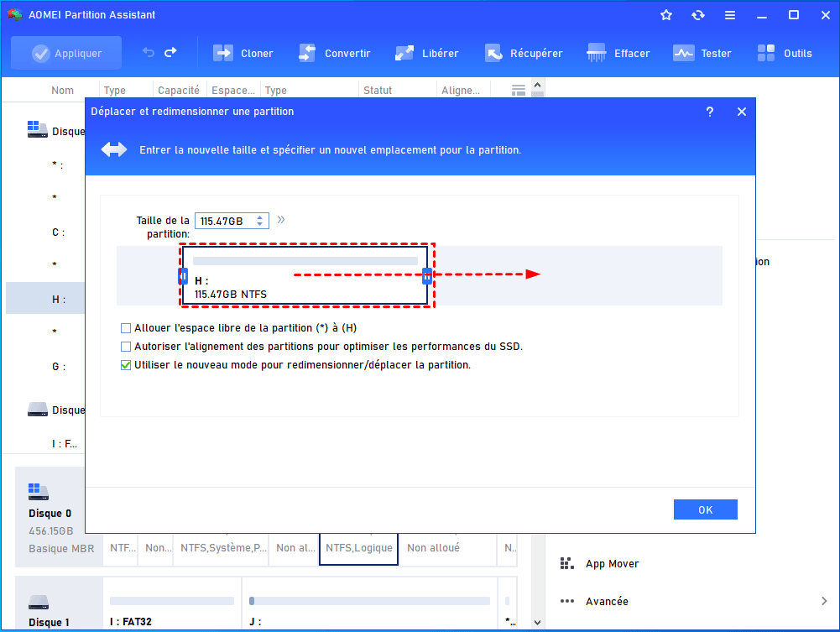Click the Appliquer checkmark button
The image size is (840, 632).
pyautogui.click(x=66, y=53)
